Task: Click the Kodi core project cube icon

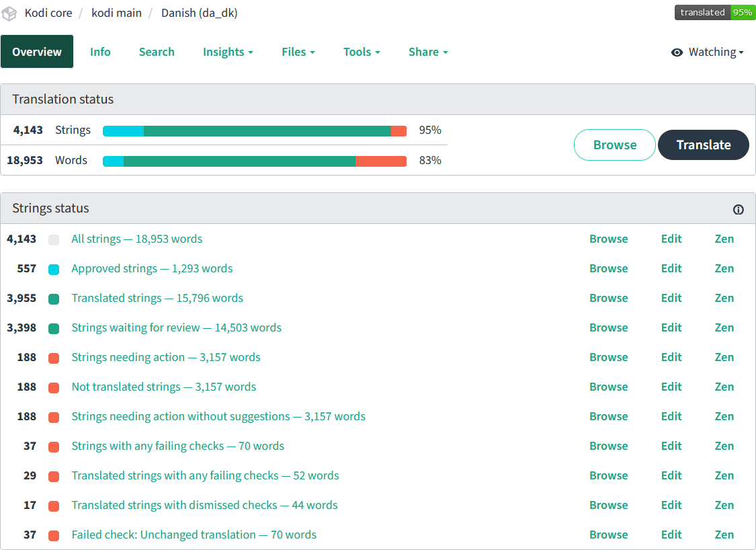Action: pyautogui.click(x=9, y=13)
